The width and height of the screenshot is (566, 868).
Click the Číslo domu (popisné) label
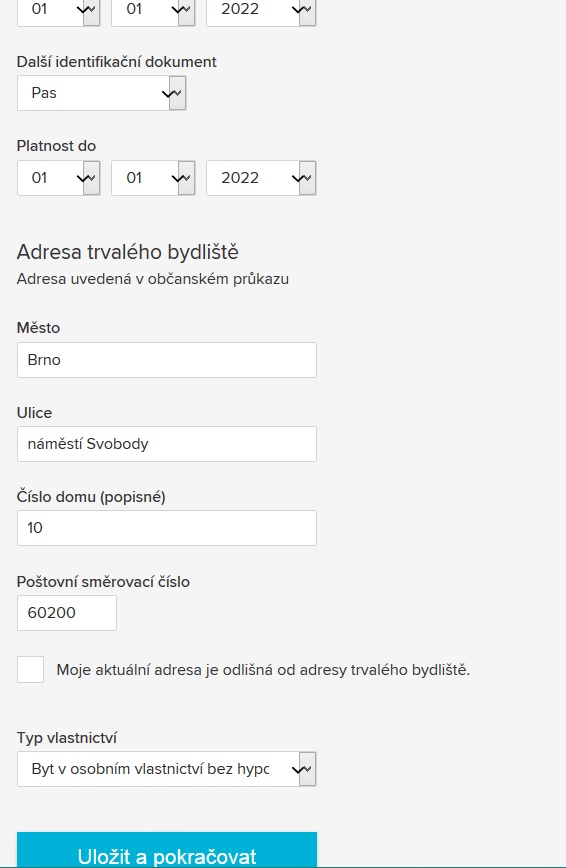tap(91, 497)
